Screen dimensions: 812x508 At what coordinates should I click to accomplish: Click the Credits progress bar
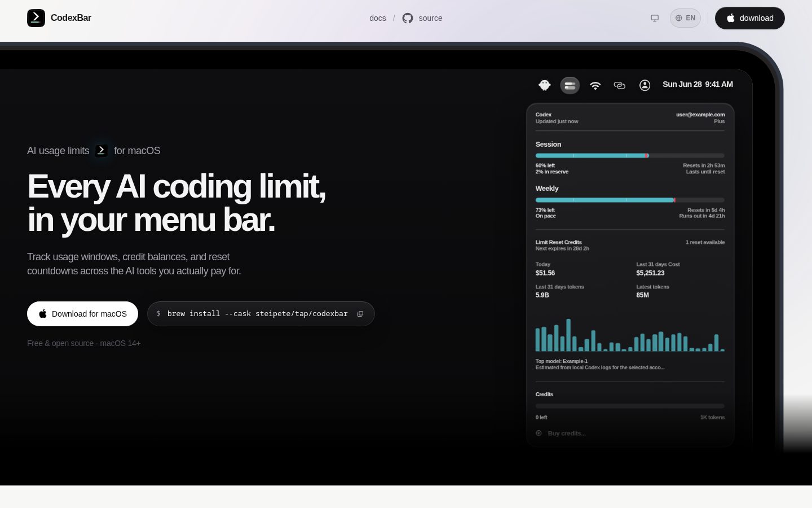630,406
